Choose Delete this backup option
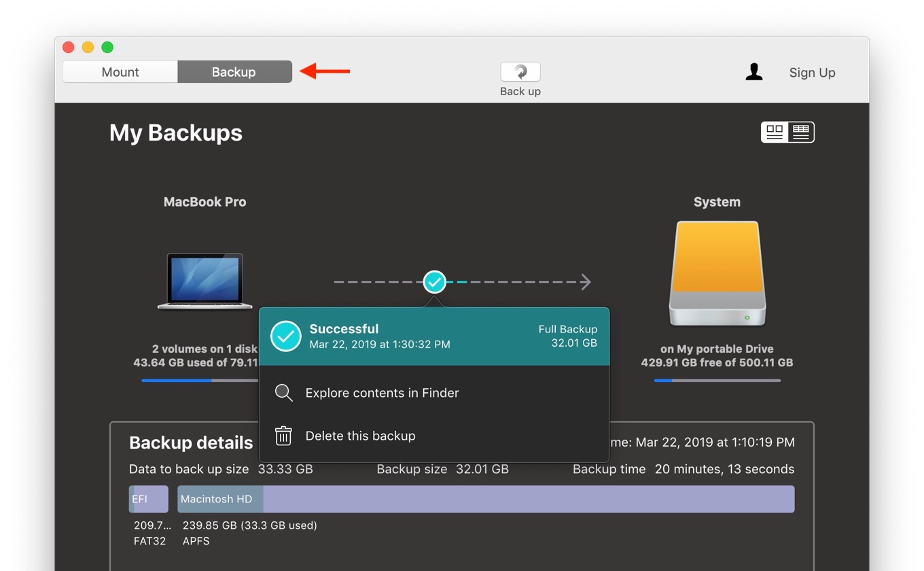The image size is (924, 571). coord(360,436)
